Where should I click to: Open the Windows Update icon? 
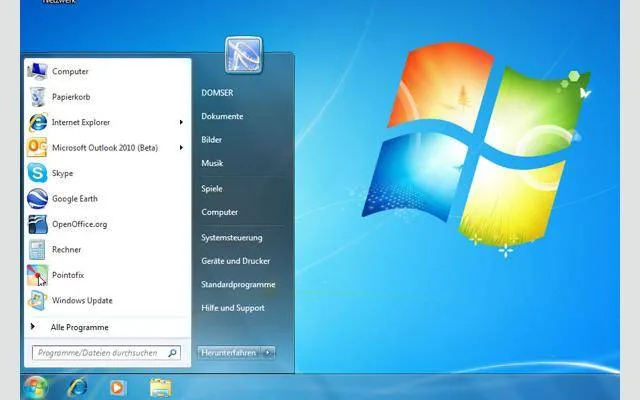pos(37,300)
